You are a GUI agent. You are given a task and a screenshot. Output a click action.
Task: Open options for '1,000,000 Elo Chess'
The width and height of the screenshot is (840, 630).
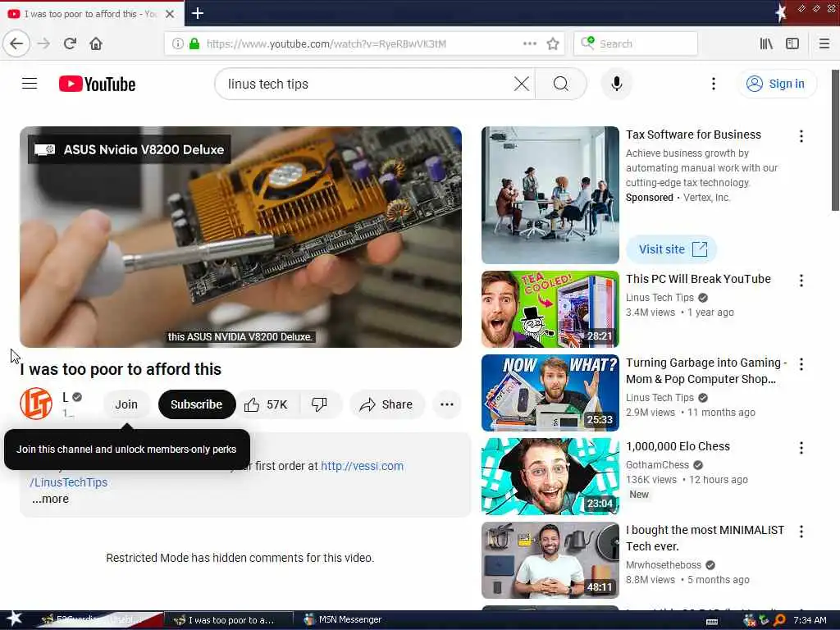[801, 448]
